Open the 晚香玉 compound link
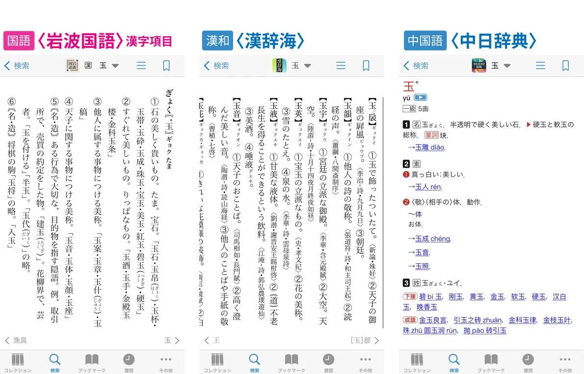The width and height of the screenshot is (588, 374). (427, 307)
